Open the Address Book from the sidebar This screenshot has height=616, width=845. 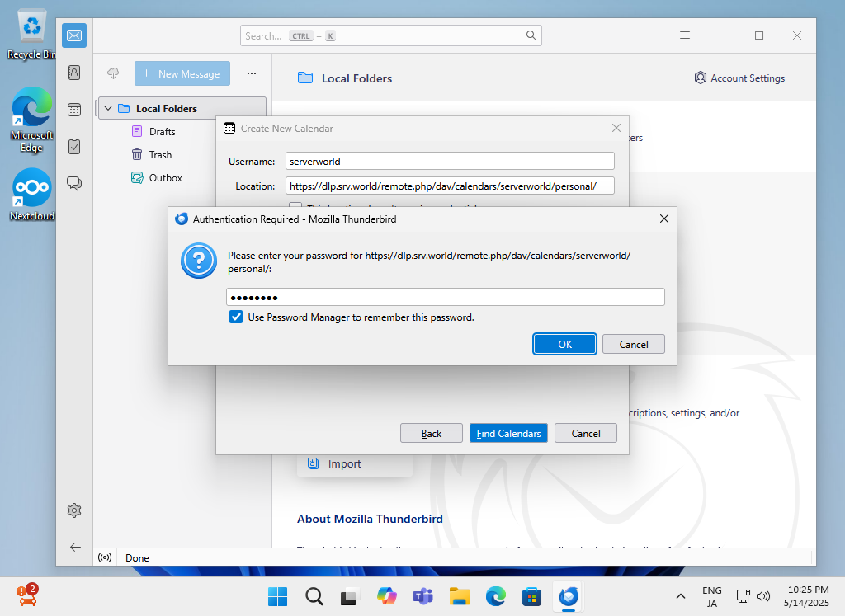point(73,73)
